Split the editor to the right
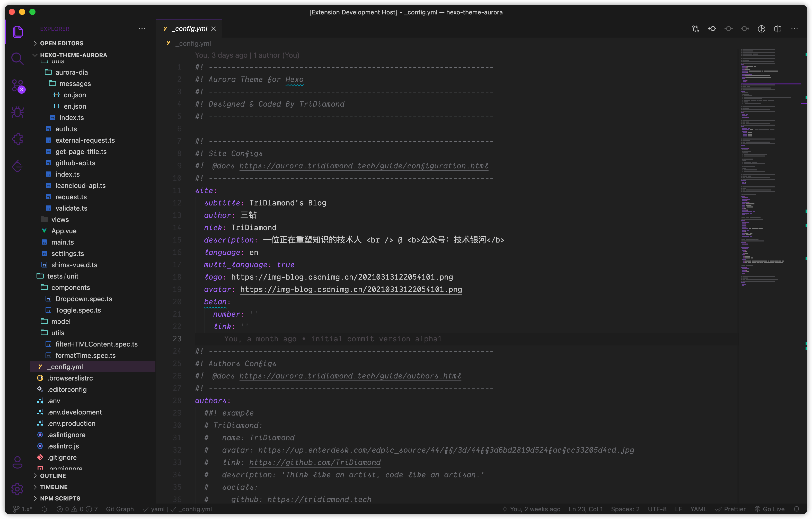 778,29
